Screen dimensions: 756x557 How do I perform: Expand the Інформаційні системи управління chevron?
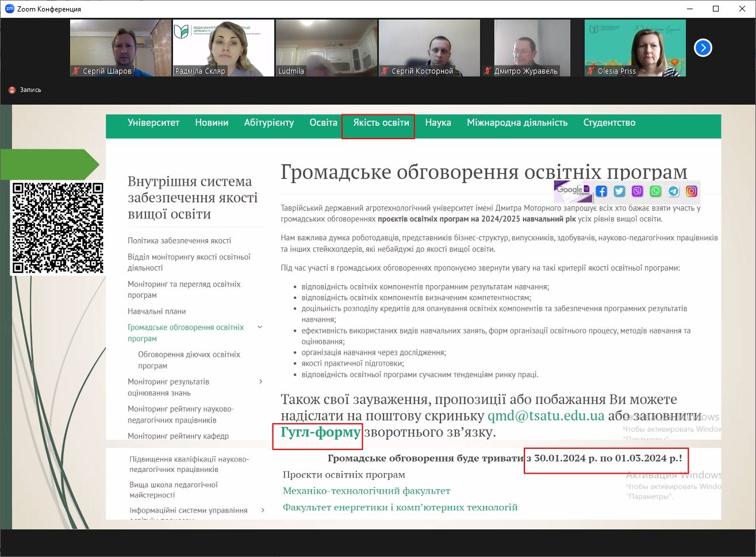(263, 510)
